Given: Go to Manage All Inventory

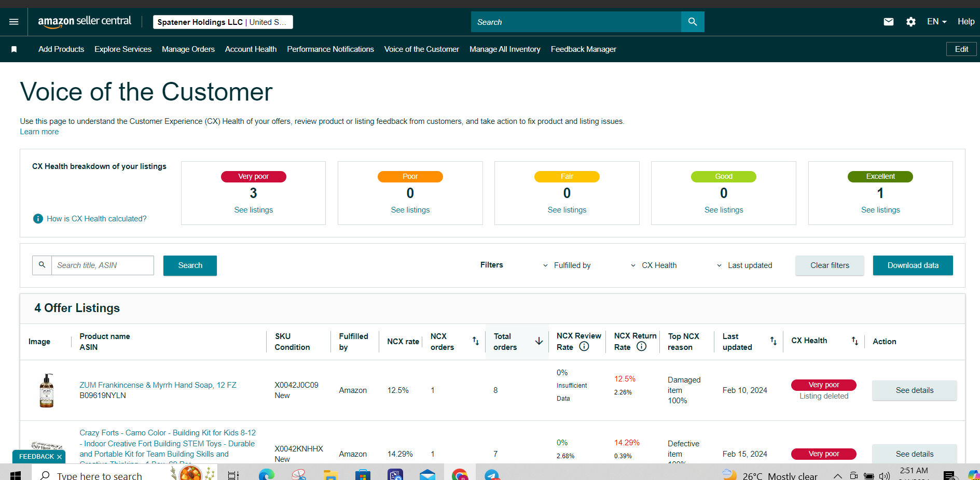Looking at the screenshot, I should [x=505, y=49].
